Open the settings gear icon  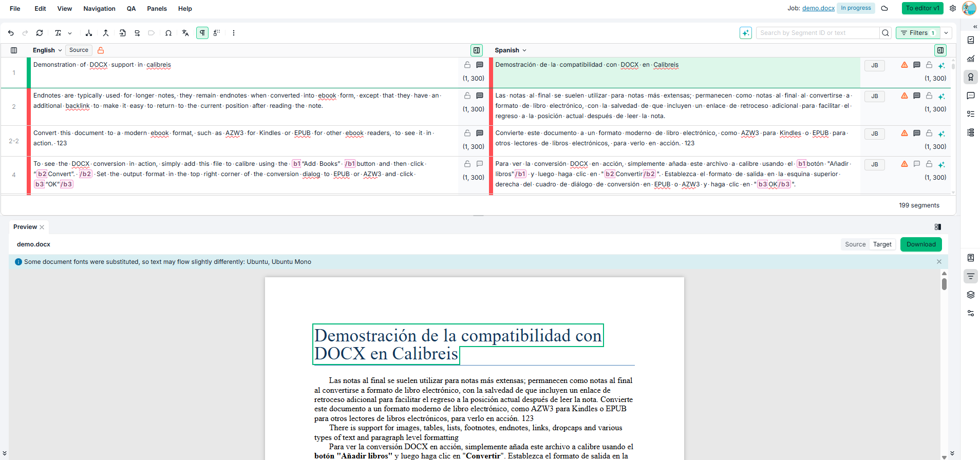tap(953, 8)
